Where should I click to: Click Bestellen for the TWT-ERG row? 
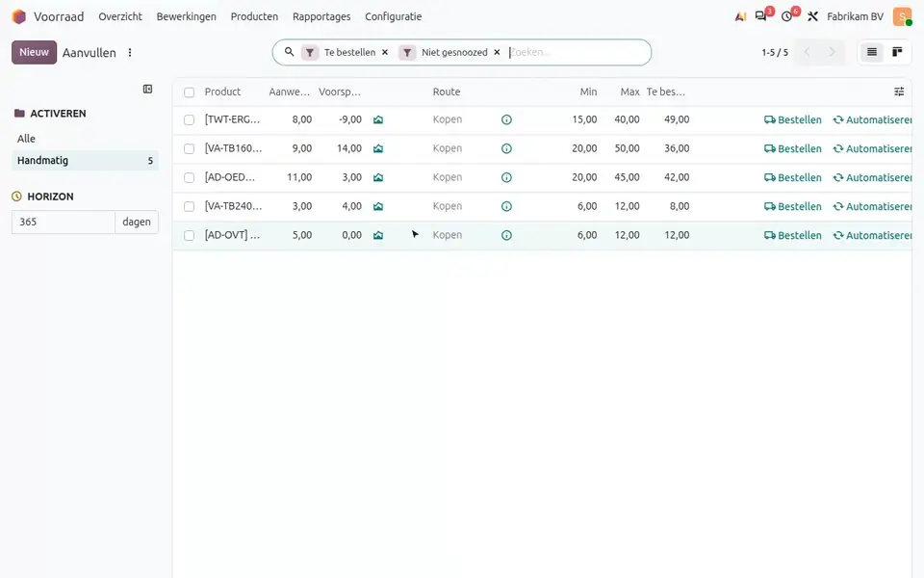coord(792,119)
